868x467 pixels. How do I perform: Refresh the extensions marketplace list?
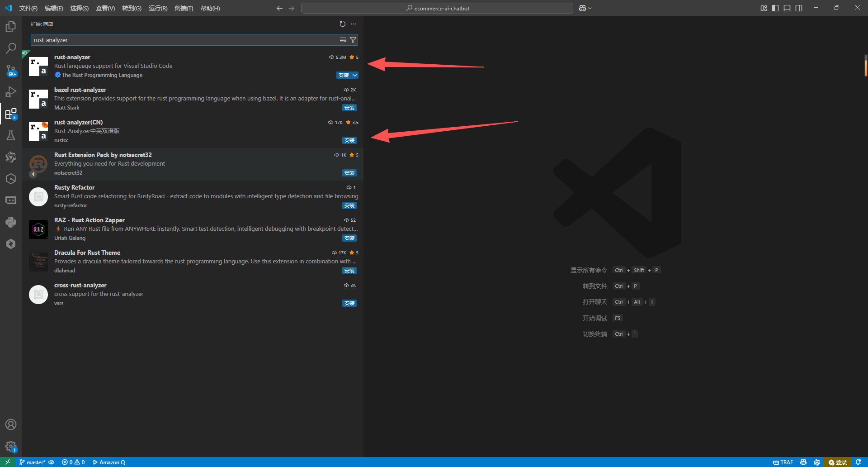[x=343, y=24]
